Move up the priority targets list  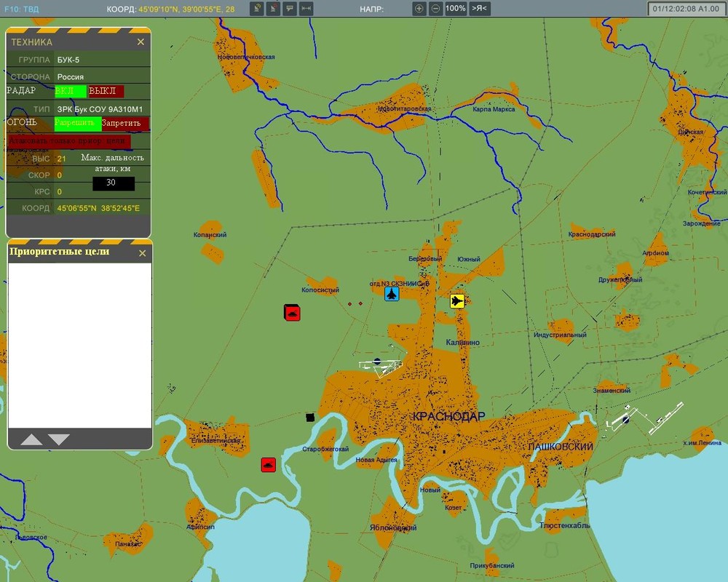point(31,439)
